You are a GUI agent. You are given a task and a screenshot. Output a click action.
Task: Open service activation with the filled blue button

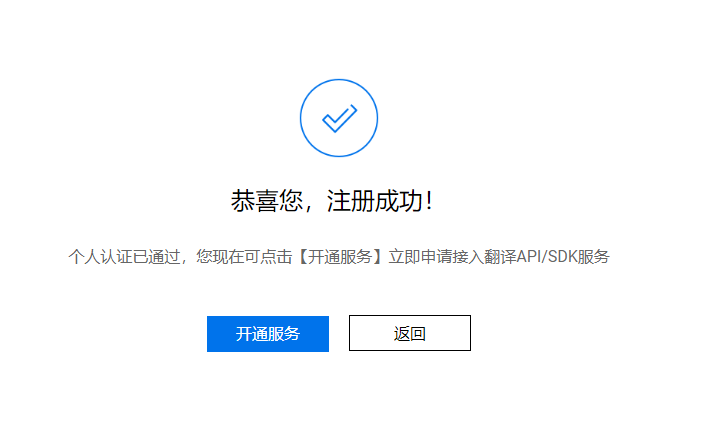tap(268, 334)
